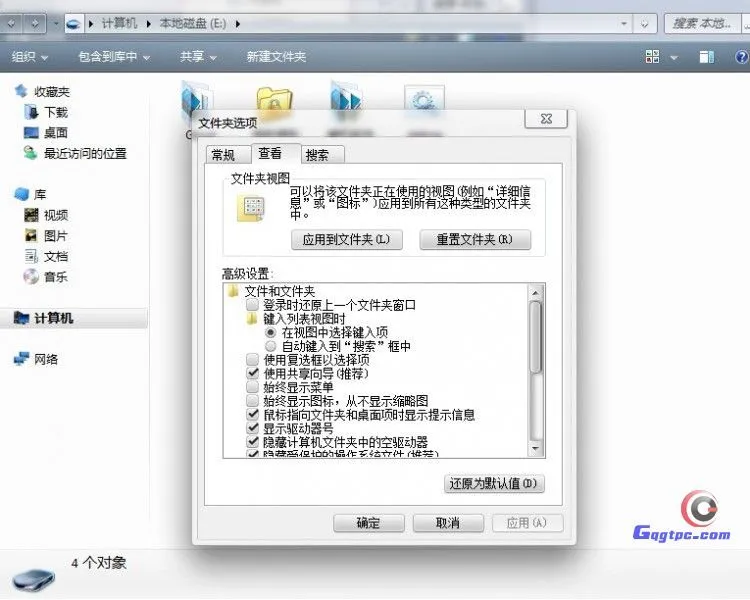The height and width of the screenshot is (600, 750).
Task: Click the 高级设置 scrollbar thumb
Action: point(536,337)
